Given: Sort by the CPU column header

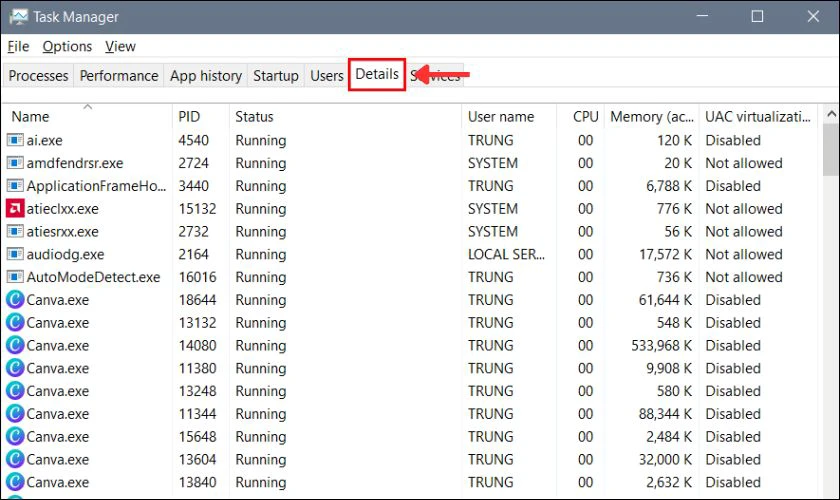Looking at the screenshot, I should tap(580, 116).
